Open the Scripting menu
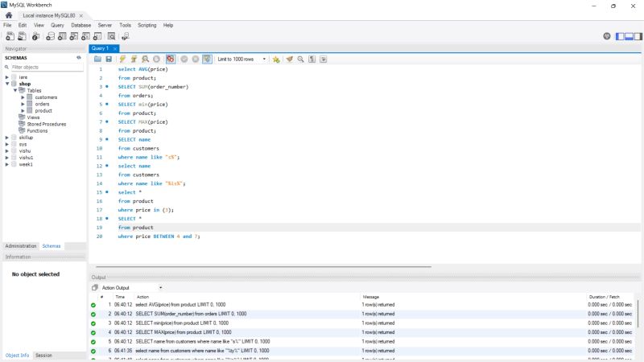This screenshot has height=362, width=644. [147, 25]
